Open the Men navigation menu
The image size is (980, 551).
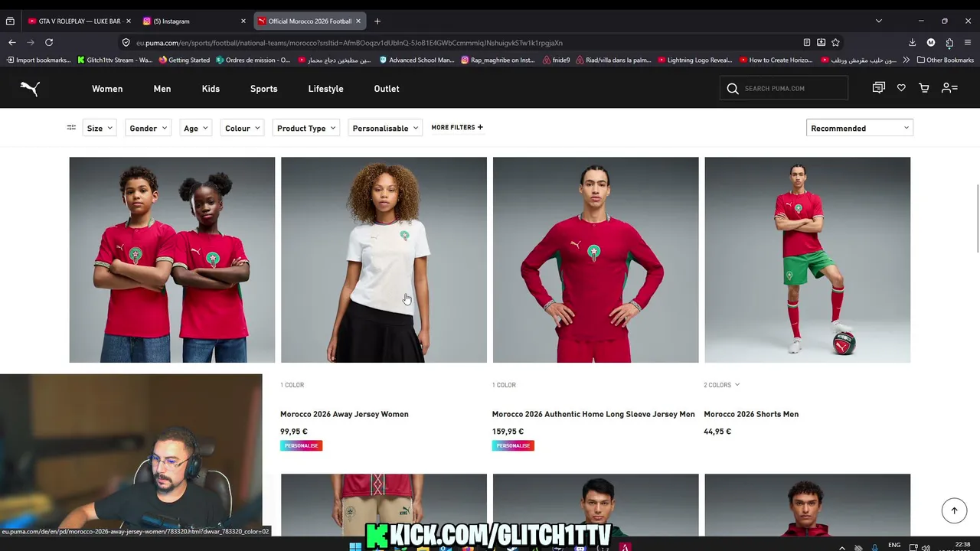pos(162,89)
